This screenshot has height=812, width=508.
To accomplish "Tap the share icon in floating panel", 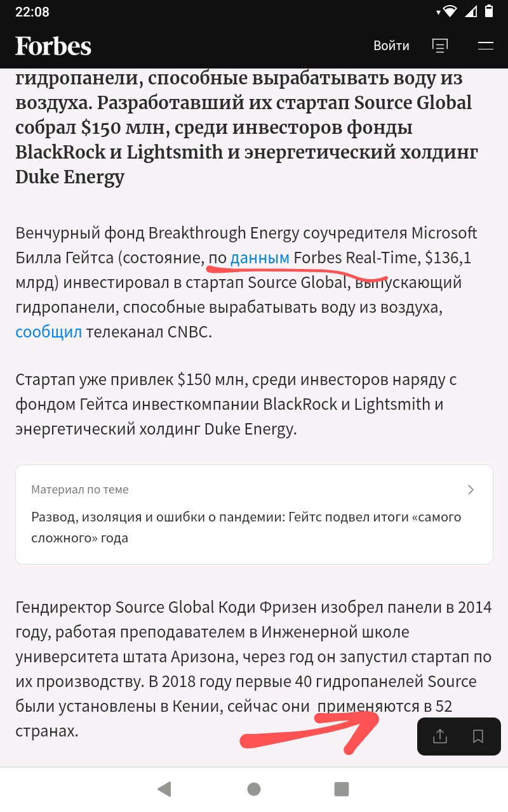I will pyautogui.click(x=440, y=737).
